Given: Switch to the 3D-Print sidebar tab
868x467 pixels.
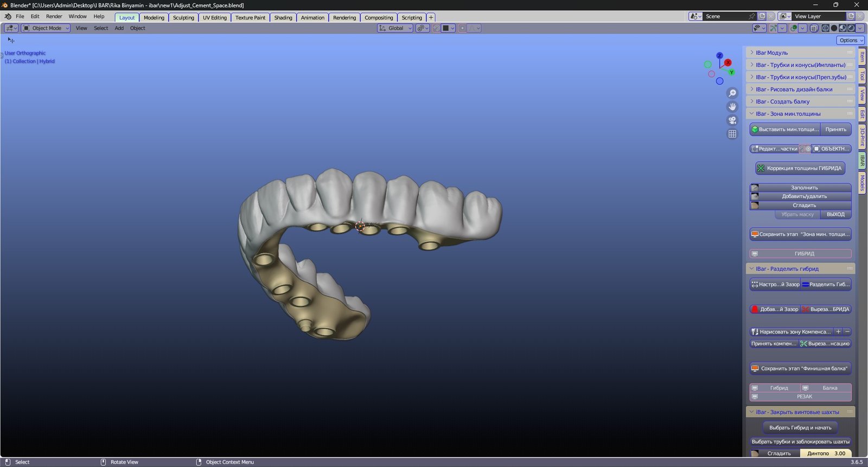Looking at the screenshot, I should tap(861, 137).
